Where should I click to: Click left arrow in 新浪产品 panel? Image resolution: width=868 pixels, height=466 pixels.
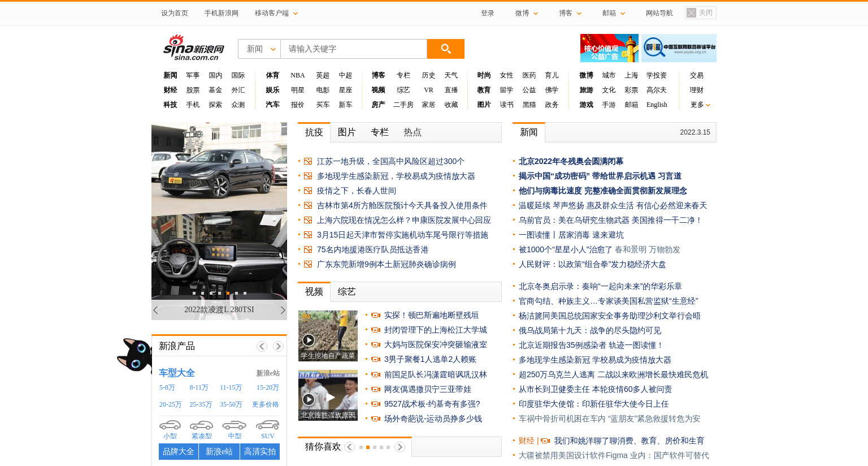[x=262, y=346]
